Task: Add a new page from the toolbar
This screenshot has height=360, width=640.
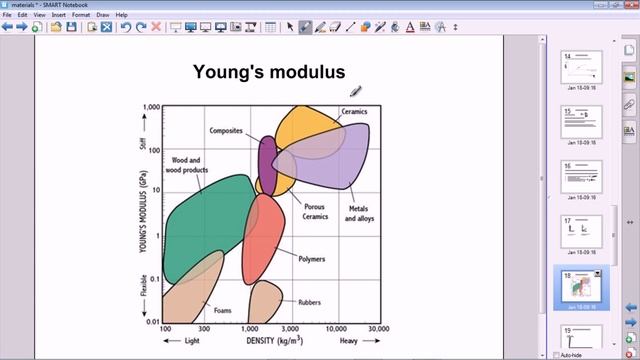Action: 37,27
